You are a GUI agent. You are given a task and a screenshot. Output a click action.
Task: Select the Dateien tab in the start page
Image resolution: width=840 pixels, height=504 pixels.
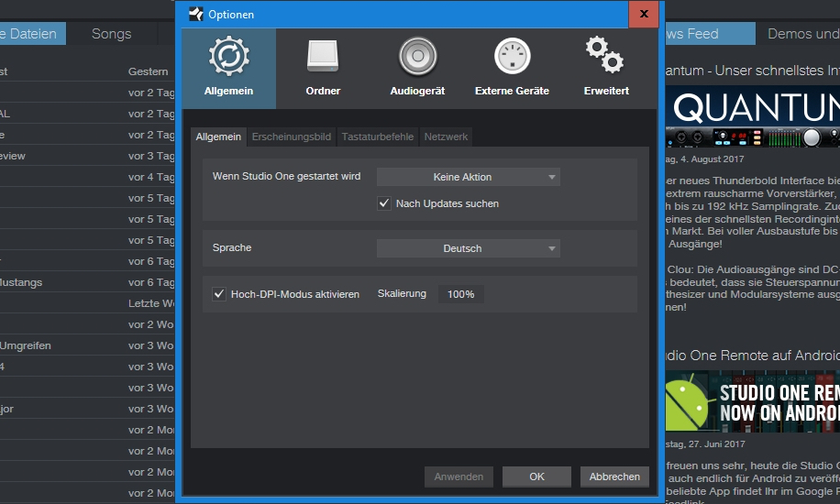pos(33,34)
